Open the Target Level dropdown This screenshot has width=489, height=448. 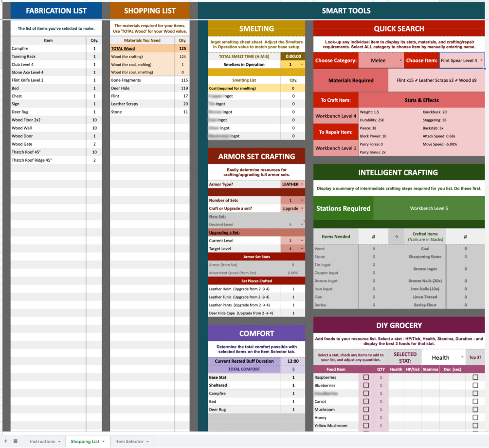tap(302, 249)
